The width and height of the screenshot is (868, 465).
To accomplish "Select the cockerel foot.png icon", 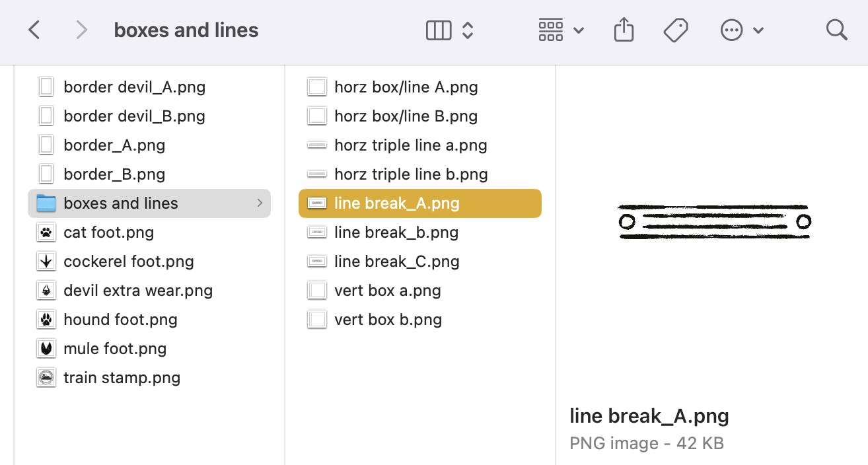I will click(x=46, y=262).
